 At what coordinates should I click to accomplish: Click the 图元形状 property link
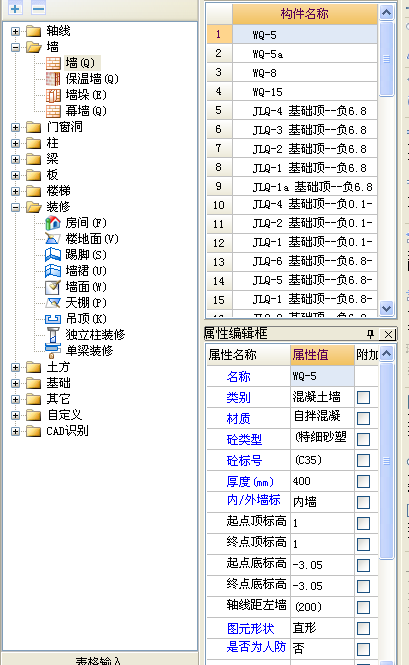tap(250, 629)
